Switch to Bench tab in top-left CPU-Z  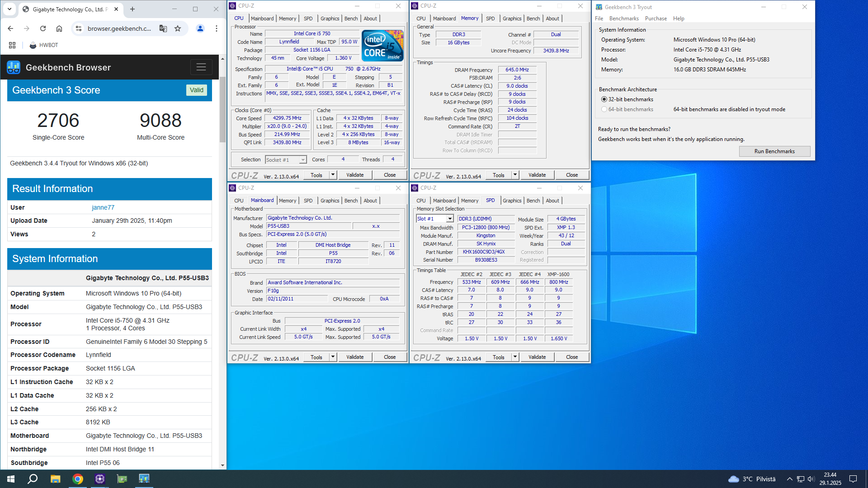351,19
